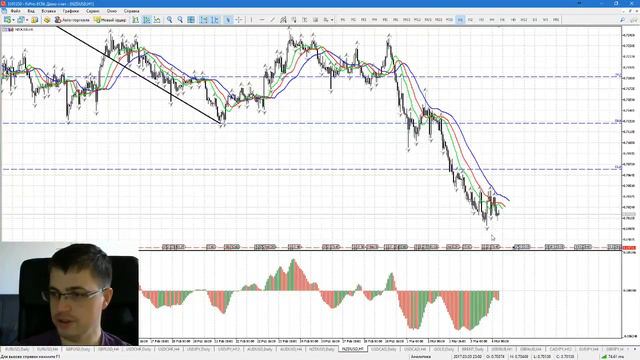This screenshot has width=640, height=360.
Task: Switch to the NZDUSD,Daily chart tab
Action: 322,349
